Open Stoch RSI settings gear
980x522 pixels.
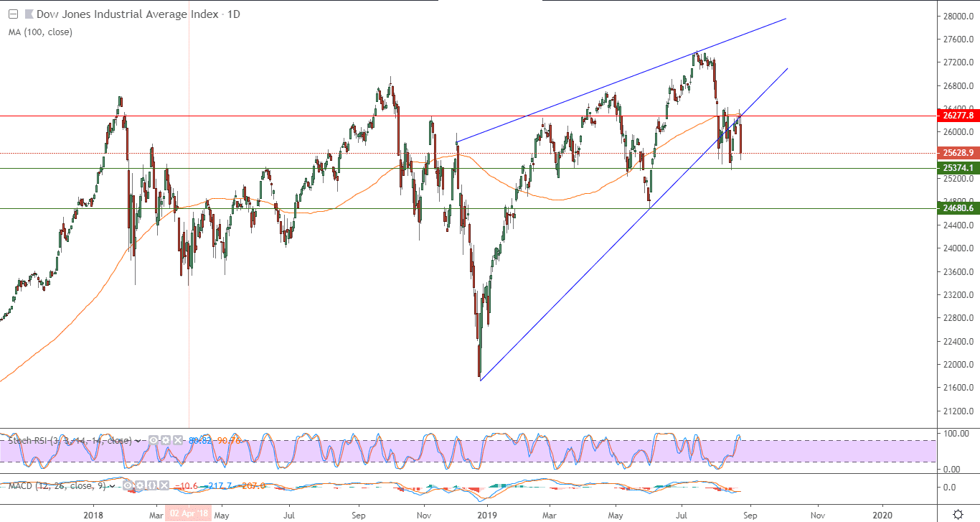coord(166,440)
